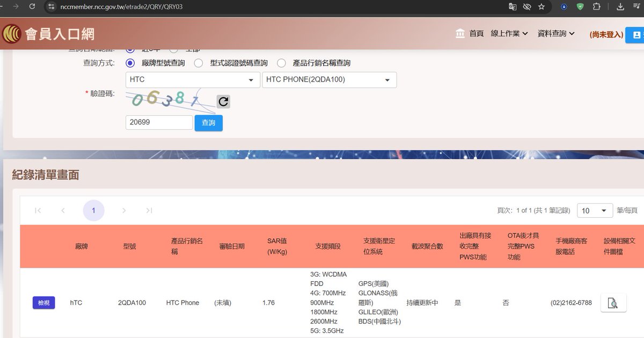Click the satellite systems cell listing GPS(美國)
Screen dimensions: 644x338
pyautogui.click(x=379, y=303)
